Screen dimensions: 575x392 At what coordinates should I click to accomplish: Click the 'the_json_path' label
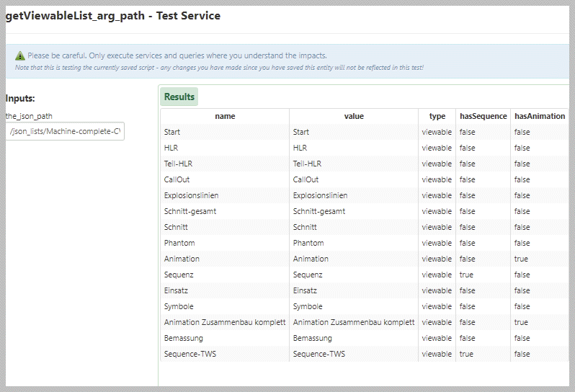click(29, 116)
